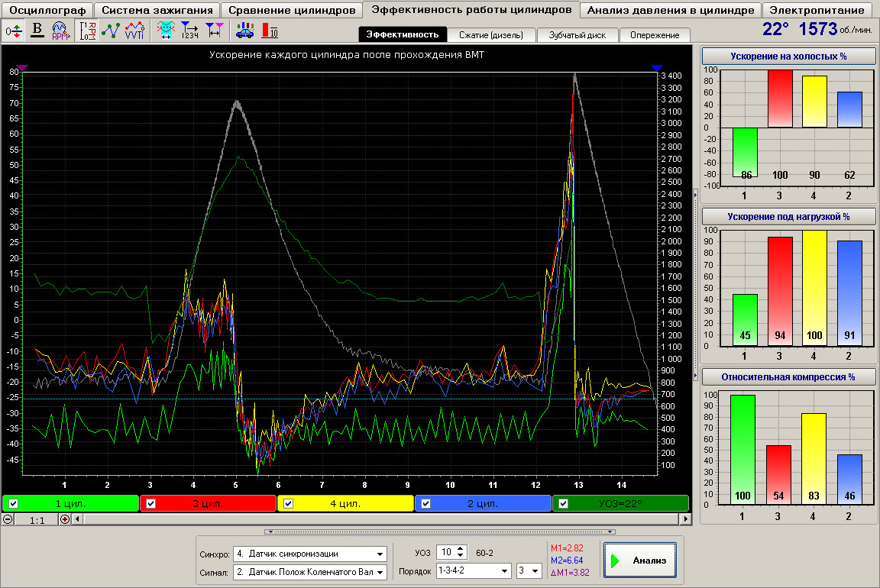Click the horizontal scrollbar track
The image size is (880, 588).
click(x=382, y=519)
